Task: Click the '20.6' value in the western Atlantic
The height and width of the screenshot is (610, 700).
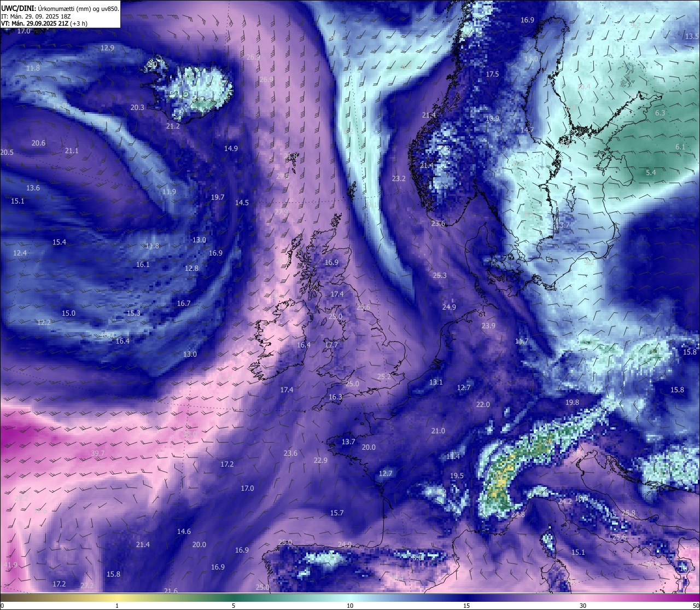Action: (38, 143)
